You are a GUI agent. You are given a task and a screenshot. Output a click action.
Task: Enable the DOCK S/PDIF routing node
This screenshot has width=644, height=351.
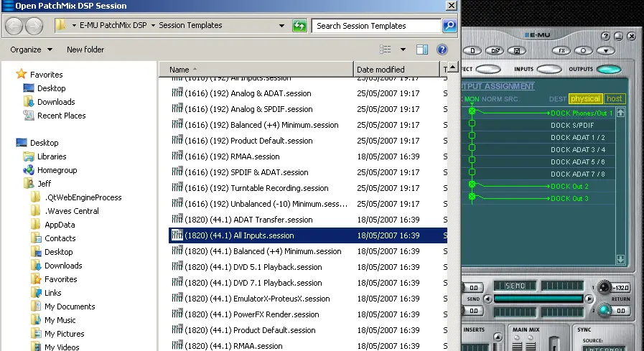pyautogui.click(x=472, y=123)
